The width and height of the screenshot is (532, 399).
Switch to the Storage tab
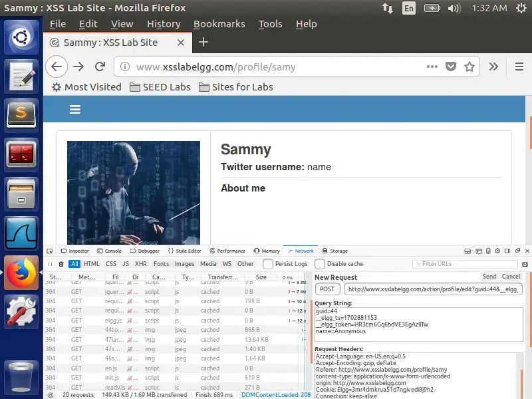335,251
